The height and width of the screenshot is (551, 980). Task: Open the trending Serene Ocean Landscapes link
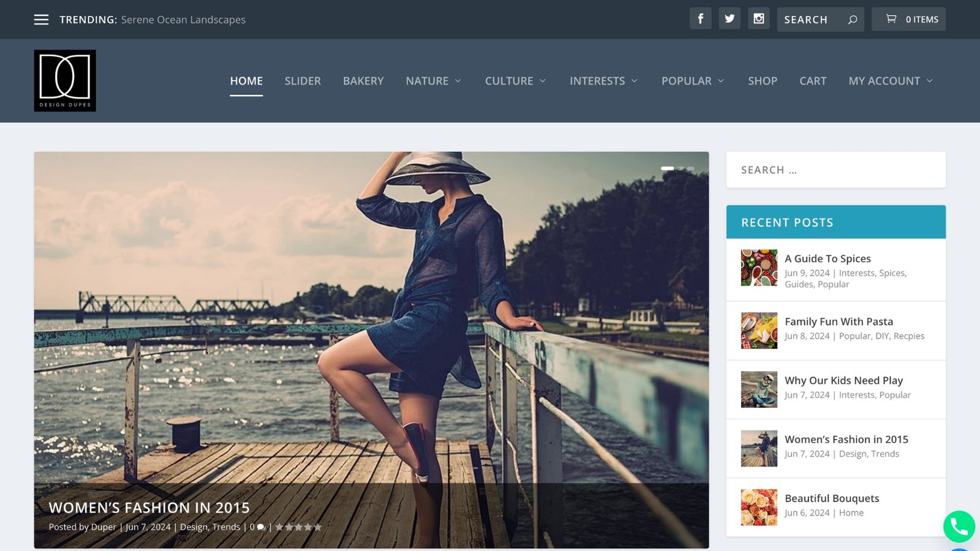click(183, 20)
